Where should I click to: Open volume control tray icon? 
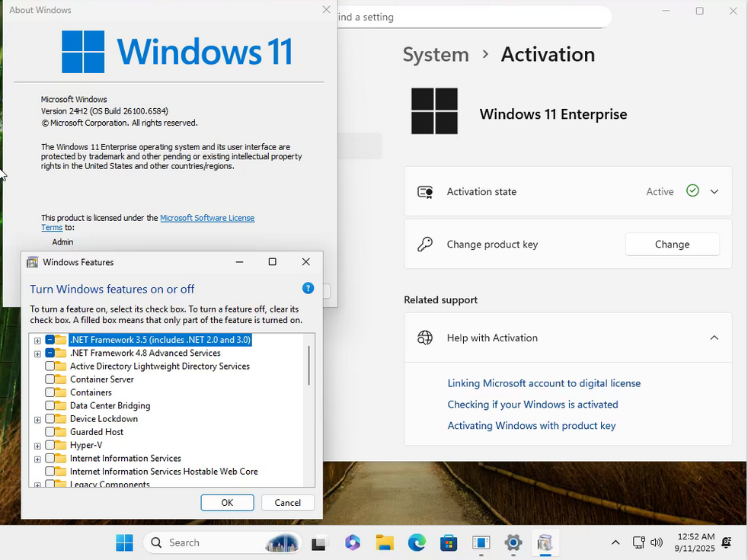pyautogui.click(x=657, y=542)
